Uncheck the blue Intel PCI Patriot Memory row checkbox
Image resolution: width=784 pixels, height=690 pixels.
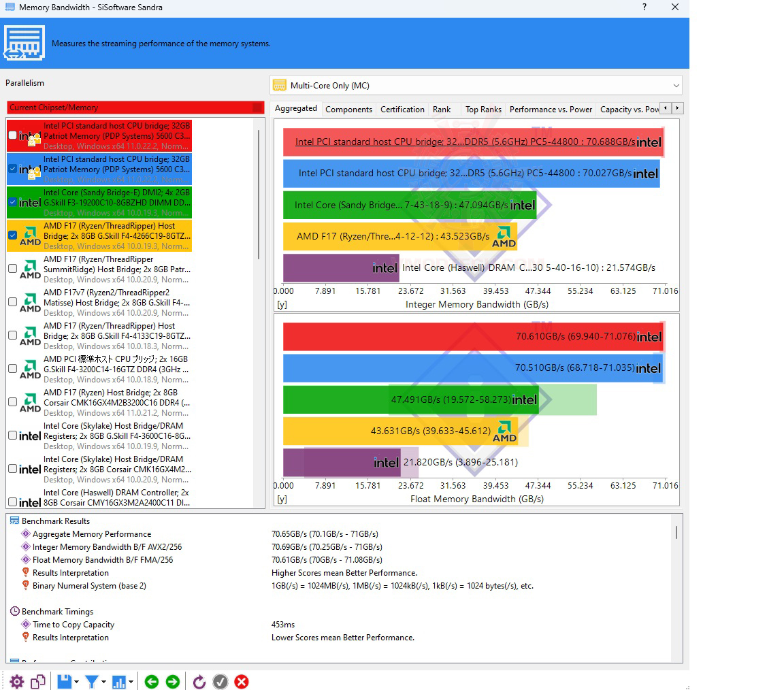pos(13,169)
